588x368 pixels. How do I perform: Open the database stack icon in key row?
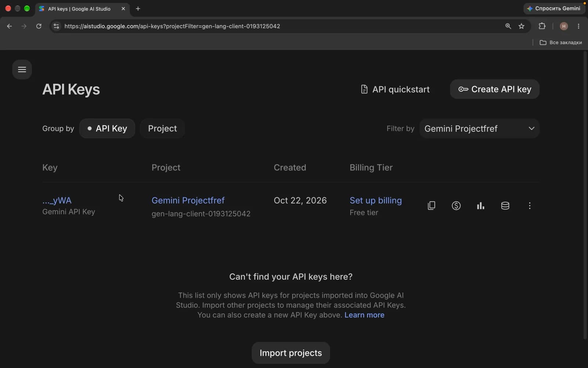point(505,206)
